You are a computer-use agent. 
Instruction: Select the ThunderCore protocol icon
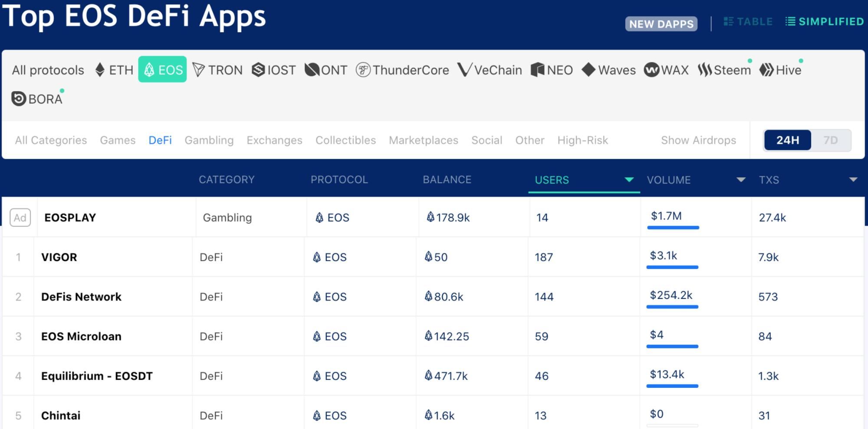pyautogui.click(x=363, y=70)
